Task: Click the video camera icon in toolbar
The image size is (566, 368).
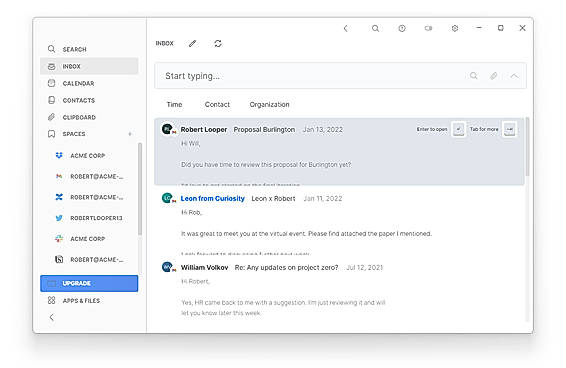Action: click(428, 28)
